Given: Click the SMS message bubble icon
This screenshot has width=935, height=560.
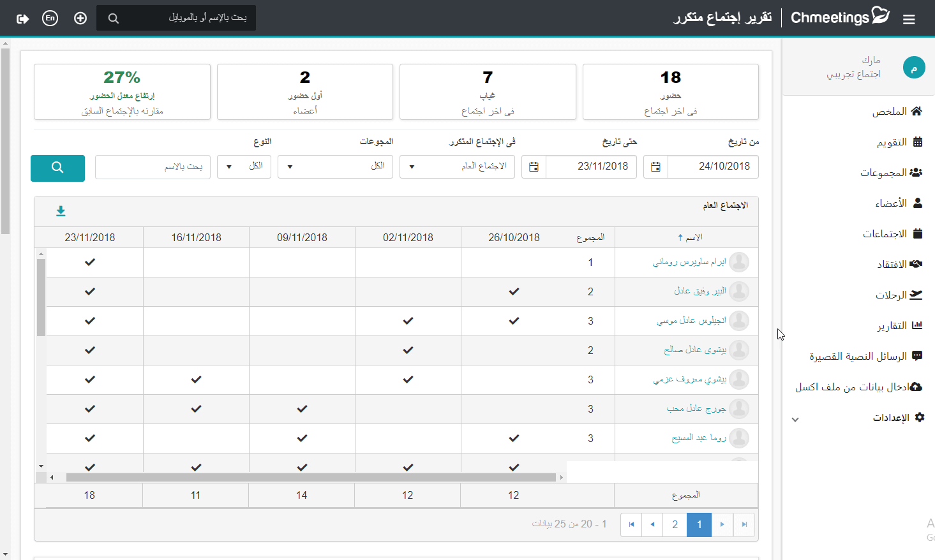Looking at the screenshot, I should 917,356.
